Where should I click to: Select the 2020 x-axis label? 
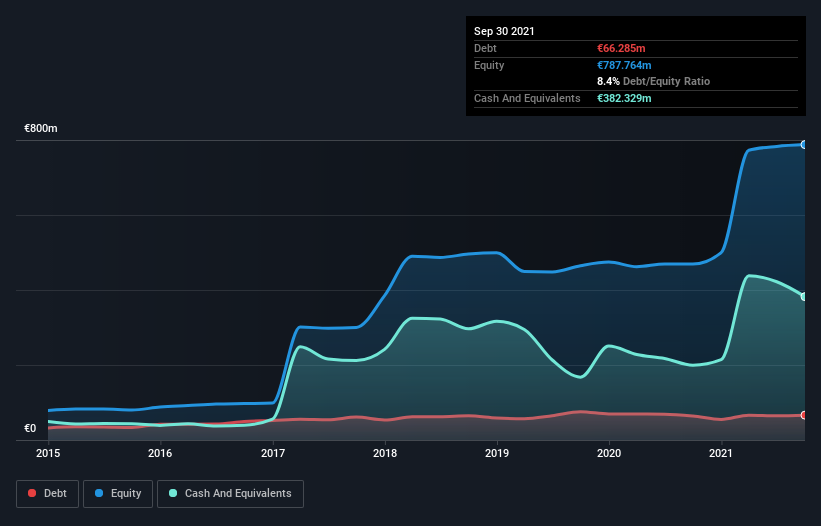point(609,453)
